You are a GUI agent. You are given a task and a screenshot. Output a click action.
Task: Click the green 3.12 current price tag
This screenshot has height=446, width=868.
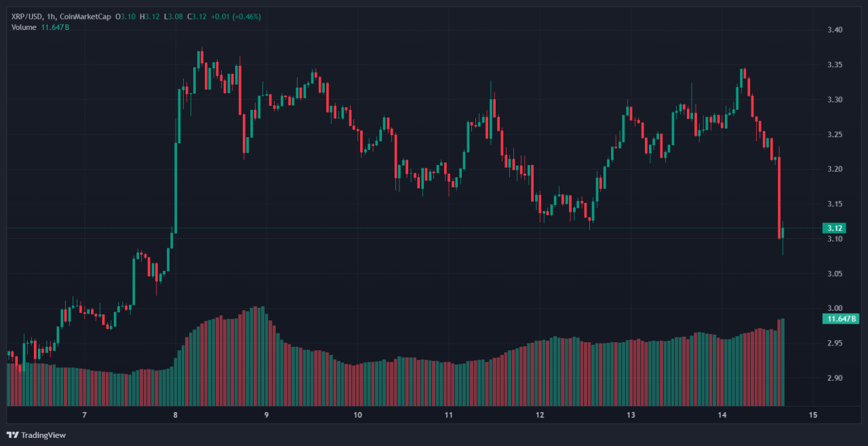833,228
